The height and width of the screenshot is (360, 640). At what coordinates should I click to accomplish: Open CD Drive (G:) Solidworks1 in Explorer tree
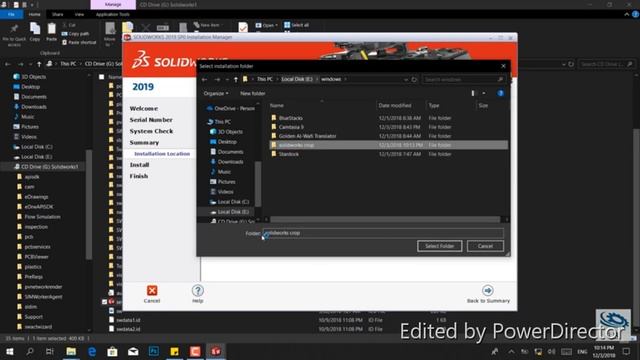tap(46, 167)
